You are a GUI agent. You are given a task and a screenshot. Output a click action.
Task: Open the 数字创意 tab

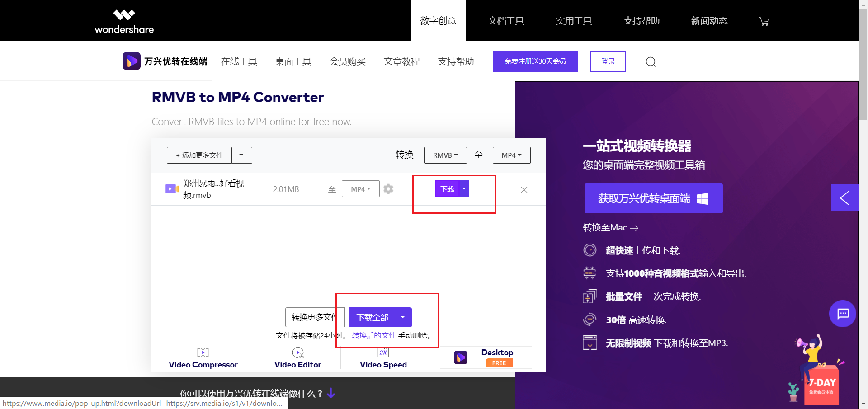tap(438, 21)
